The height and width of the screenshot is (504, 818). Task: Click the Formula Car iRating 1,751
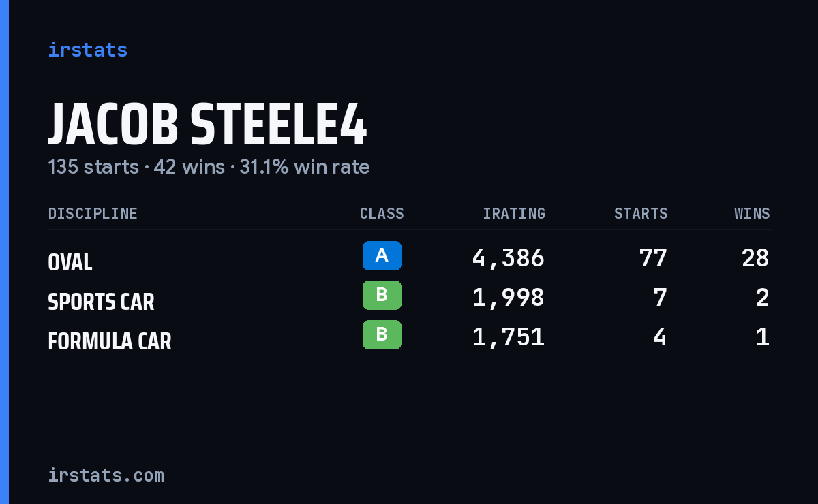click(x=509, y=337)
